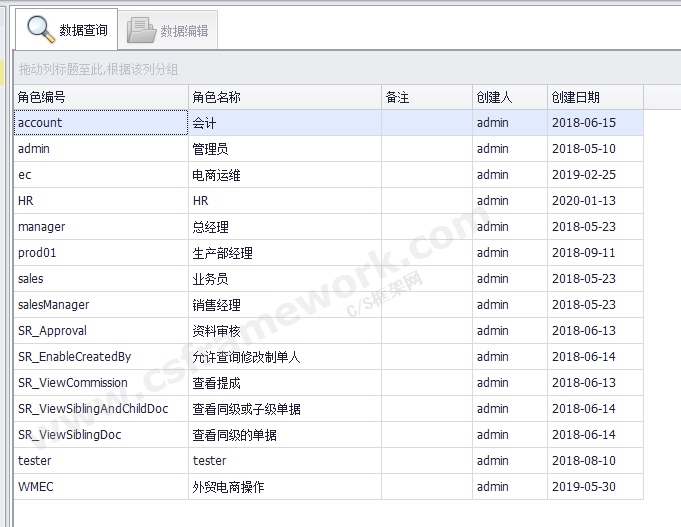
Task: Click the tester role code cell
Action: [101, 461]
